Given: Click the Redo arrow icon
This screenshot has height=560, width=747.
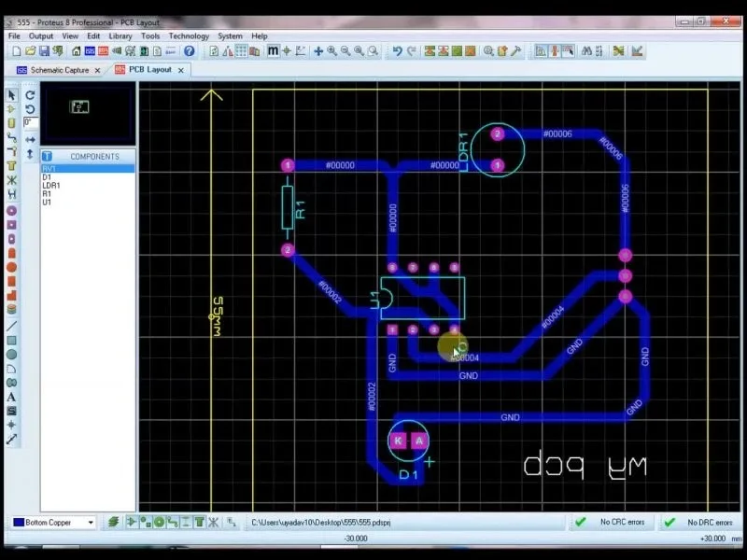Looking at the screenshot, I should tap(411, 51).
